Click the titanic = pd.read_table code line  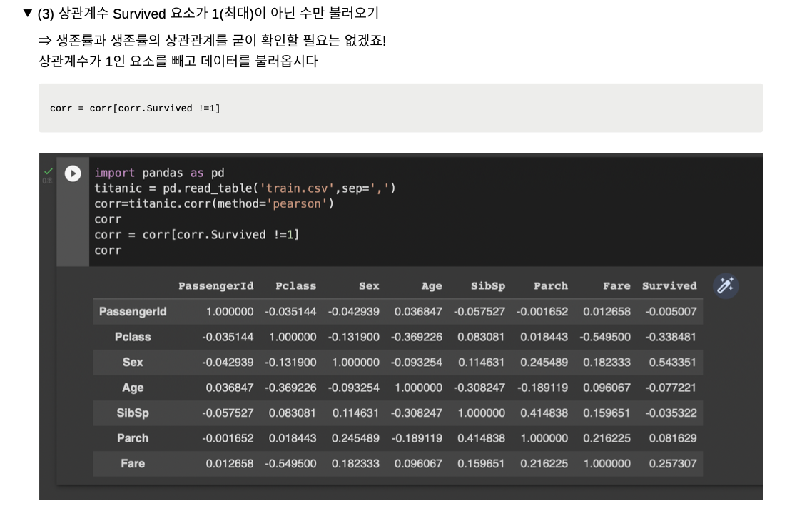coord(245,188)
